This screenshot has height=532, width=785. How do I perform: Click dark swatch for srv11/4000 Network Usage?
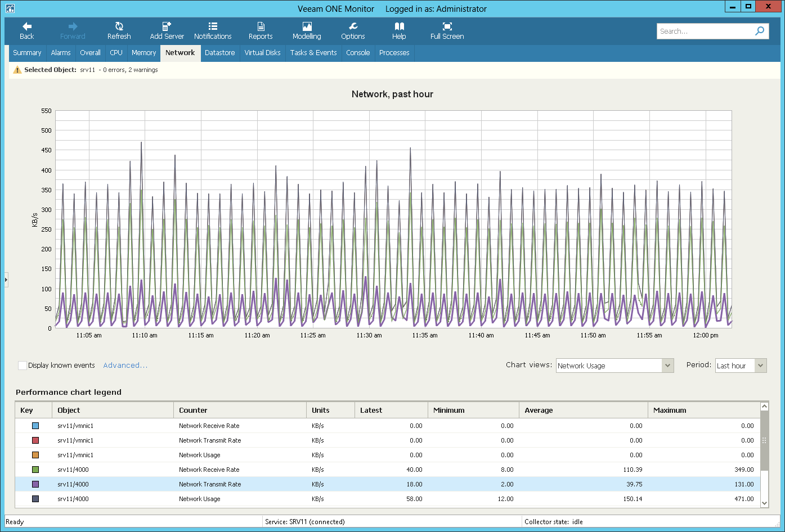tap(35, 499)
